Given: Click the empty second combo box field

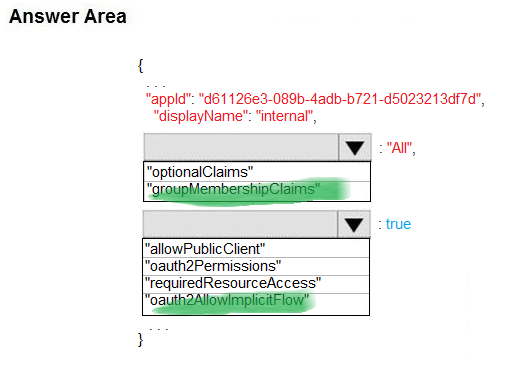Looking at the screenshot, I should [x=240, y=224].
